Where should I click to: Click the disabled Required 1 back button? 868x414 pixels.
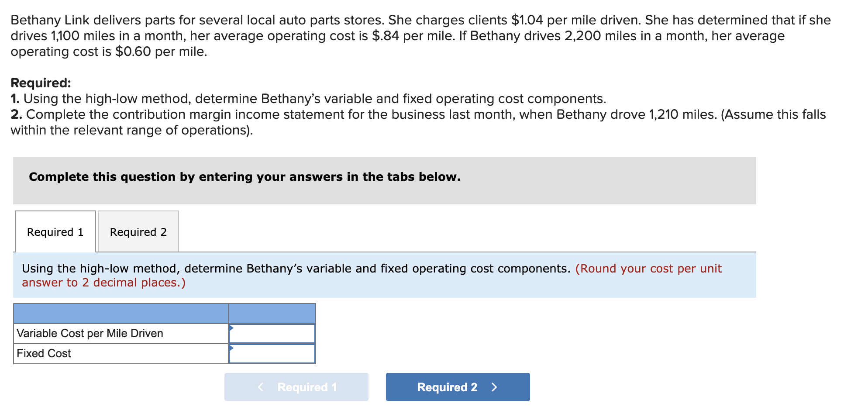coord(296,386)
